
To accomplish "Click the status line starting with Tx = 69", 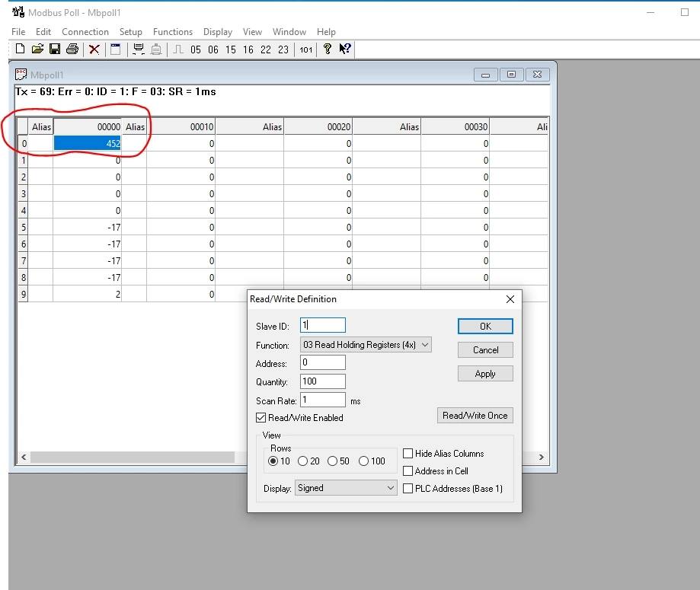I will pos(116,91).
